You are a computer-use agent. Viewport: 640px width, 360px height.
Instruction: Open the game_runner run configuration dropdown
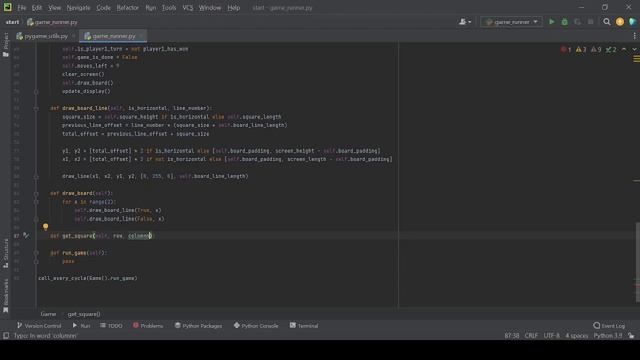(x=511, y=22)
